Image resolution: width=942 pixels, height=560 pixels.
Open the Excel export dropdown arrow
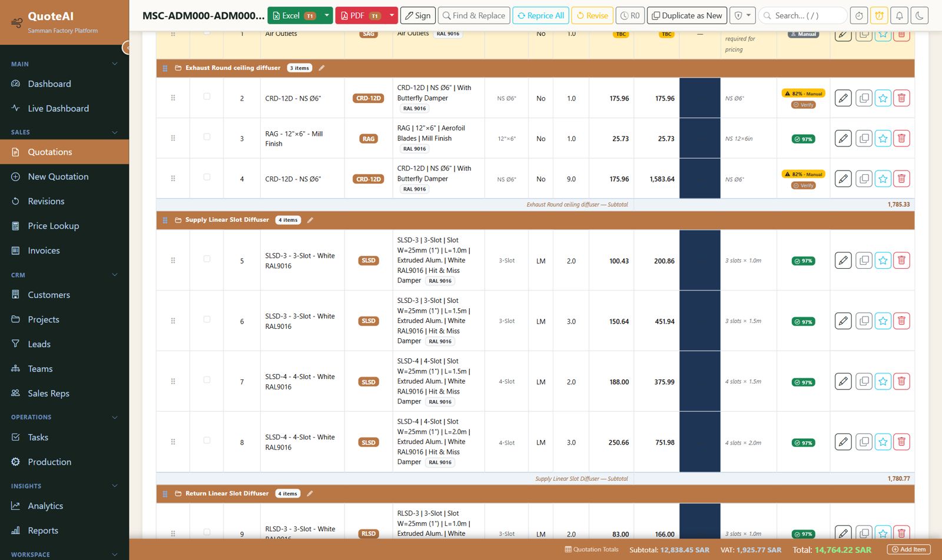[327, 16]
